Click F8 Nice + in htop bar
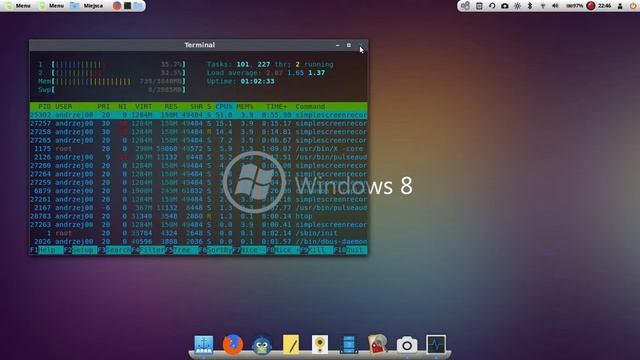This screenshot has width=640, height=360. [283, 250]
